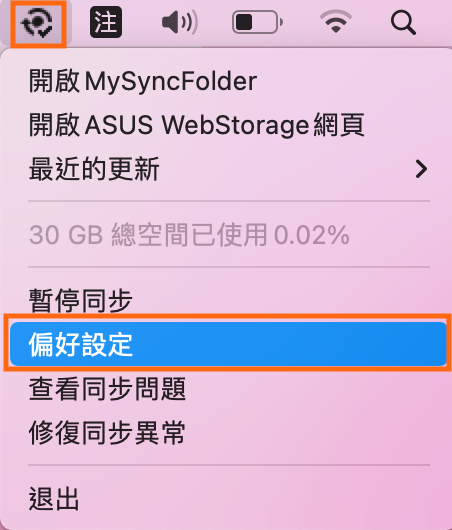Open the Wi-Fi menu bar icon
Viewport: 452px width, 530px height.
pos(335,22)
